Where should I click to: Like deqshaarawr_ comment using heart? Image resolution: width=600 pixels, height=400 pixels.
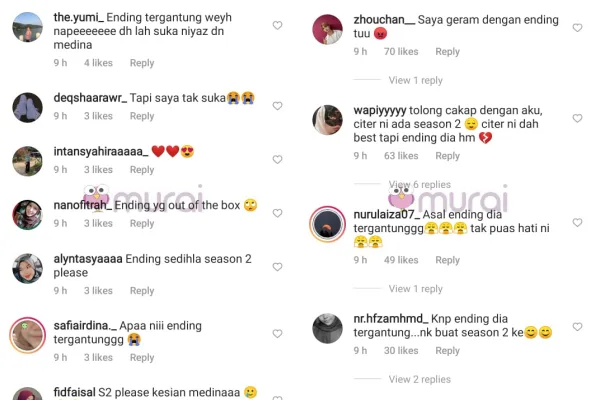277,106
